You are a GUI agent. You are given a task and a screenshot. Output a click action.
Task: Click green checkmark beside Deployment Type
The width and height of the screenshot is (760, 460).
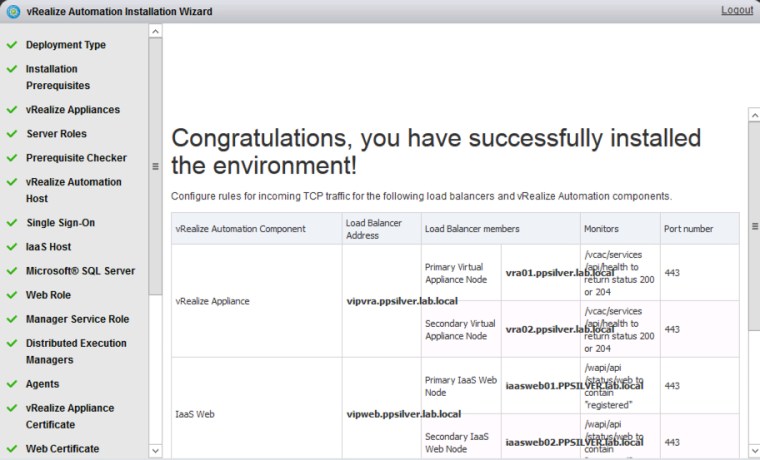[12, 45]
